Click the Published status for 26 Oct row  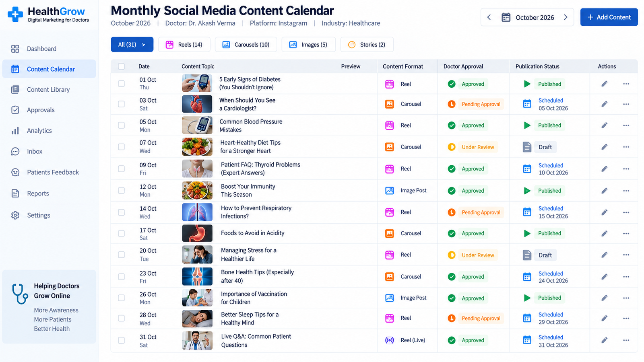point(549,298)
